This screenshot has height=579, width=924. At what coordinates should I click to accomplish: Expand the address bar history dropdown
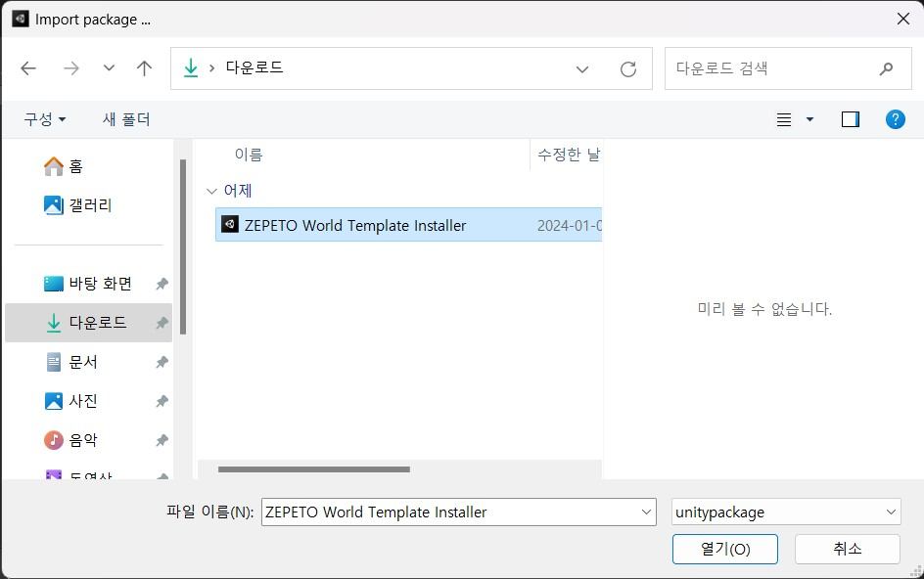[x=582, y=69]
